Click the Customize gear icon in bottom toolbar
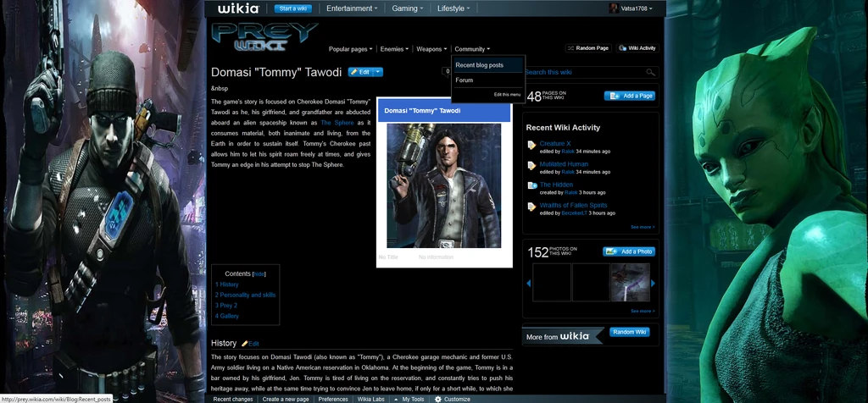 coord(438,399)
